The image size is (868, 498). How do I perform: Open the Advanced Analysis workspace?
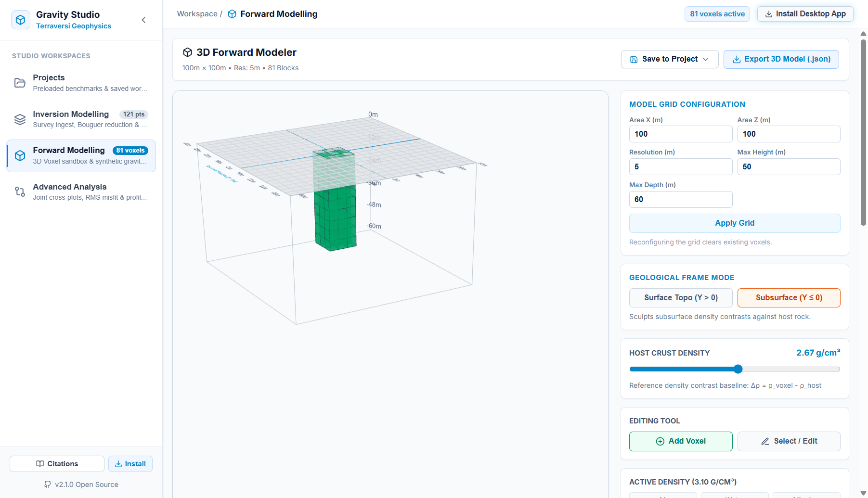[81, 192]
